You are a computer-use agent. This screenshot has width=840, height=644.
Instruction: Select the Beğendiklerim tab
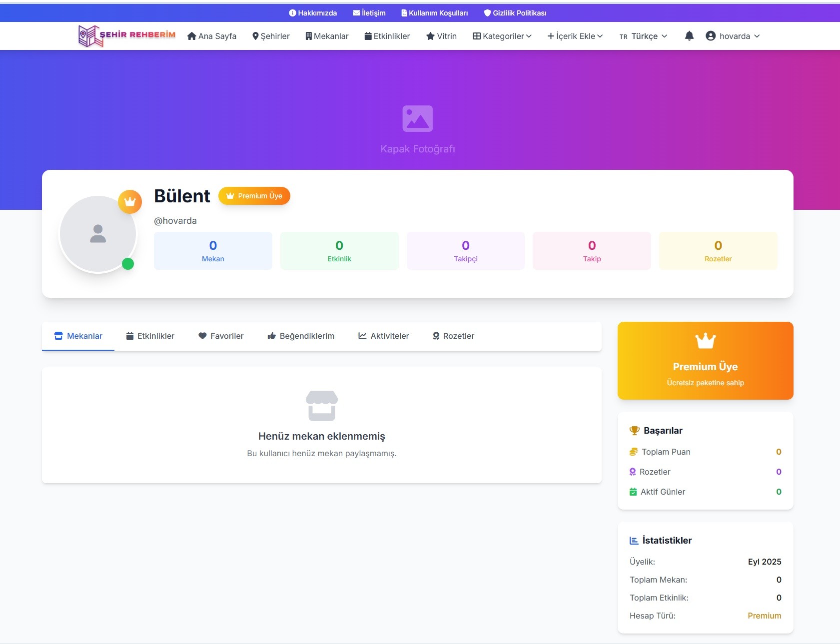[301, 336]
